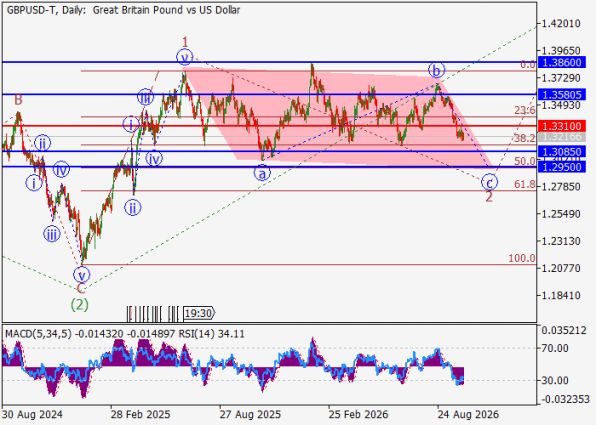The width and height of the screenshot is (596, 425).
Task: Click the 70.00 RSI level label
Action: [555, 348]
